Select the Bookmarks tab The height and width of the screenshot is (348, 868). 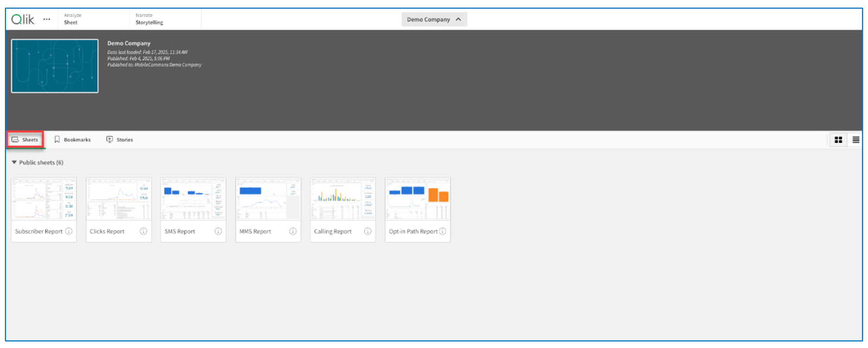pos(73,140)
